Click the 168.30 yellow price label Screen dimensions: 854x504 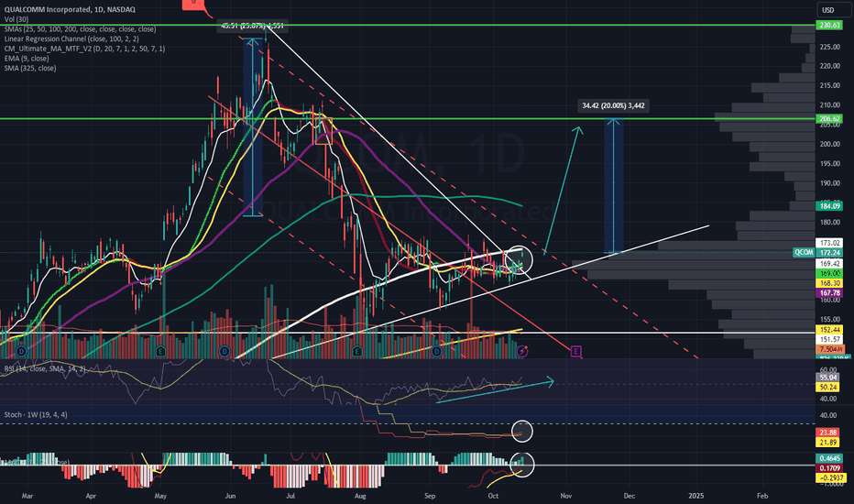829,283
